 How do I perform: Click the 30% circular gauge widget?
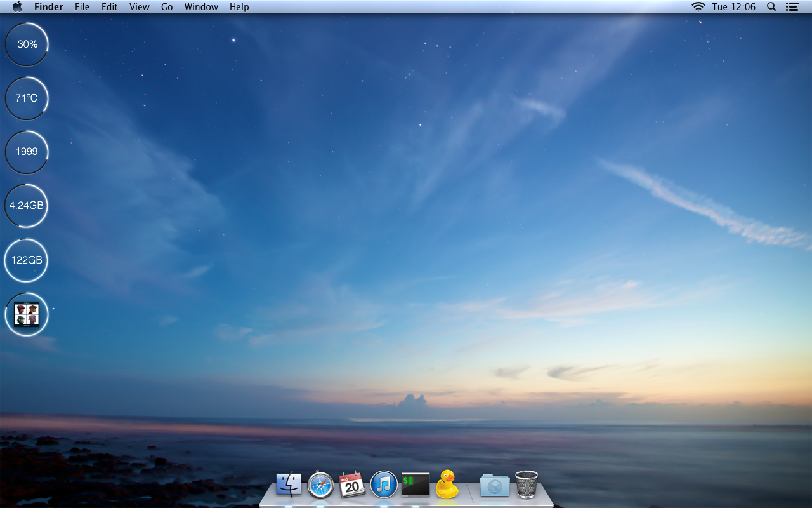point(27,44)
